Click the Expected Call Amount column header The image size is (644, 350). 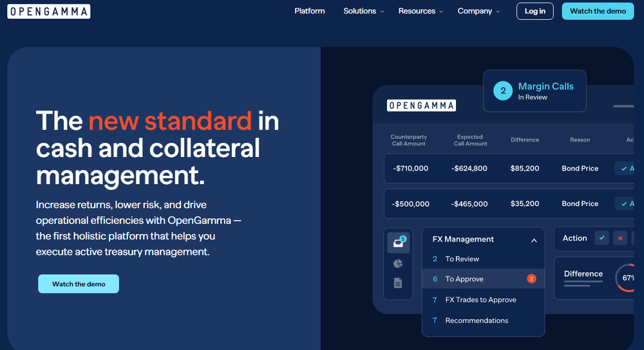click(x=470, y=140)
